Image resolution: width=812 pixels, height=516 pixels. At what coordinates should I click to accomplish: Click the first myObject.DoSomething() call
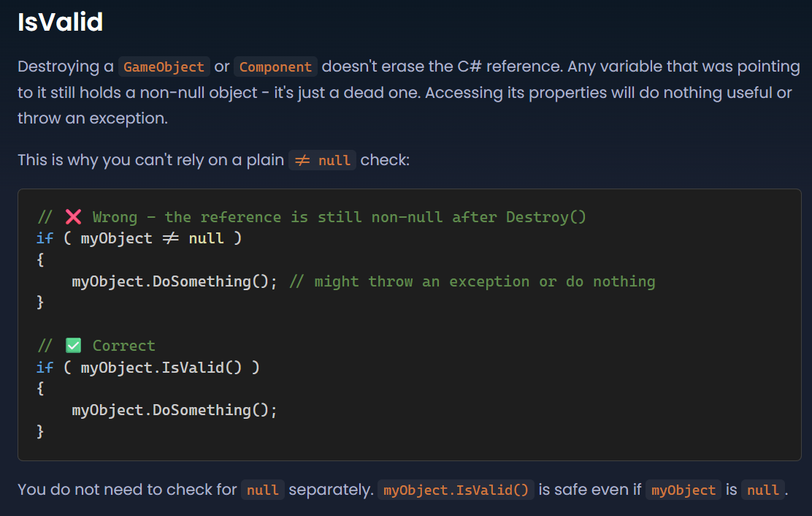[x=175, y=281]
